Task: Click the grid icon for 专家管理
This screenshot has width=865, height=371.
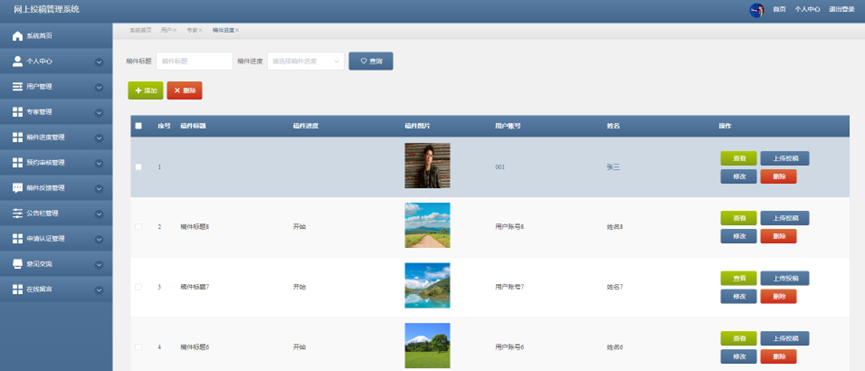Action: point(18,112)
